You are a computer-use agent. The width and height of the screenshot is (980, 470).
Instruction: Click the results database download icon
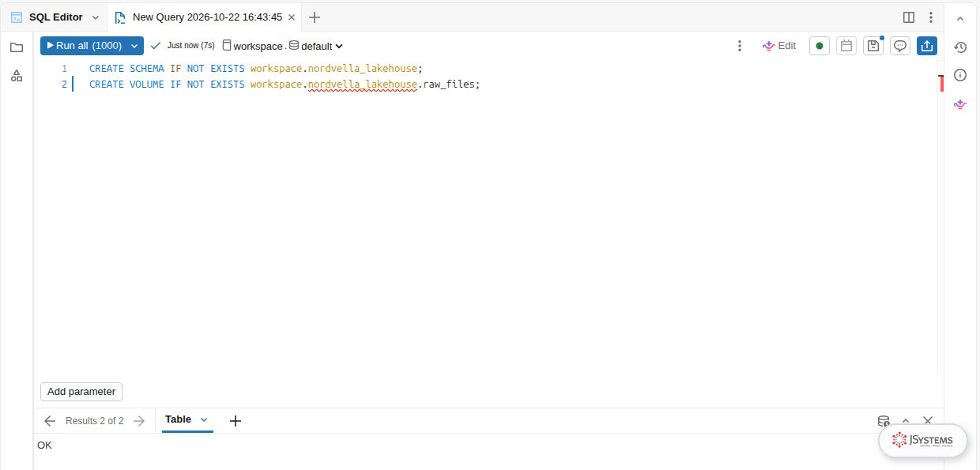tap(884, 421)
